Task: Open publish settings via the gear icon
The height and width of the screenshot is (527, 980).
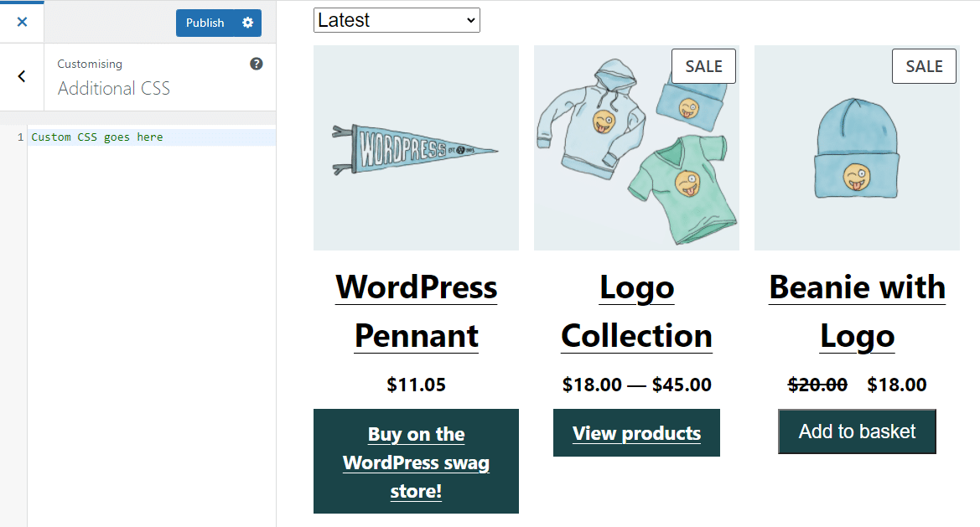Action: (x=248, y=23)
